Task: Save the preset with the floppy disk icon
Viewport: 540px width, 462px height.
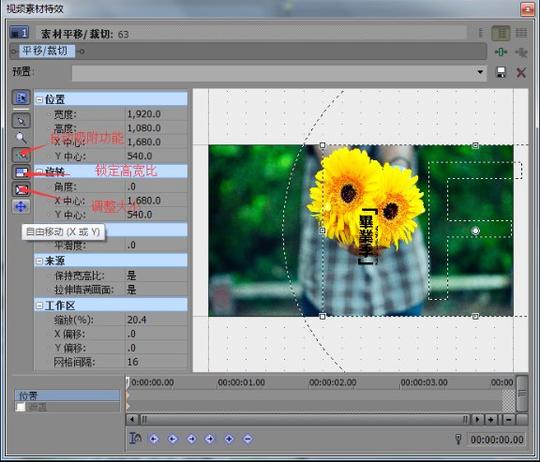Action: coord(501,72)
